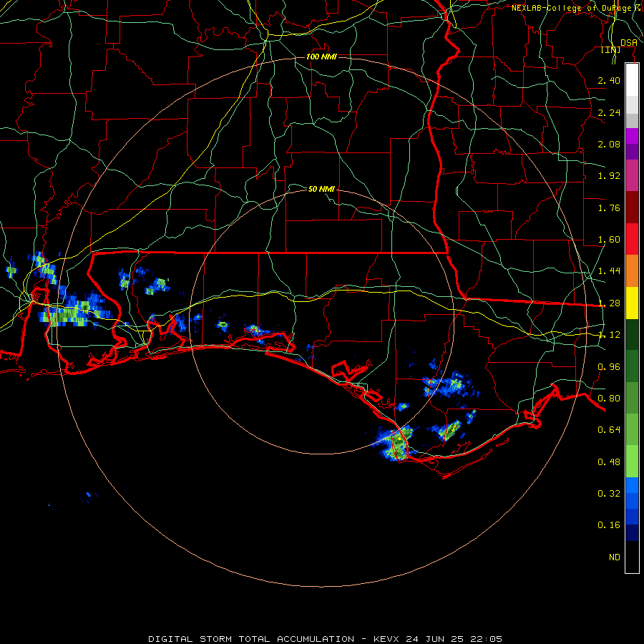The height and width of the screenshot is (644, 644).
Task: Select the bright red legend swatch beside 1.60
Action: (x=632, y=239)
